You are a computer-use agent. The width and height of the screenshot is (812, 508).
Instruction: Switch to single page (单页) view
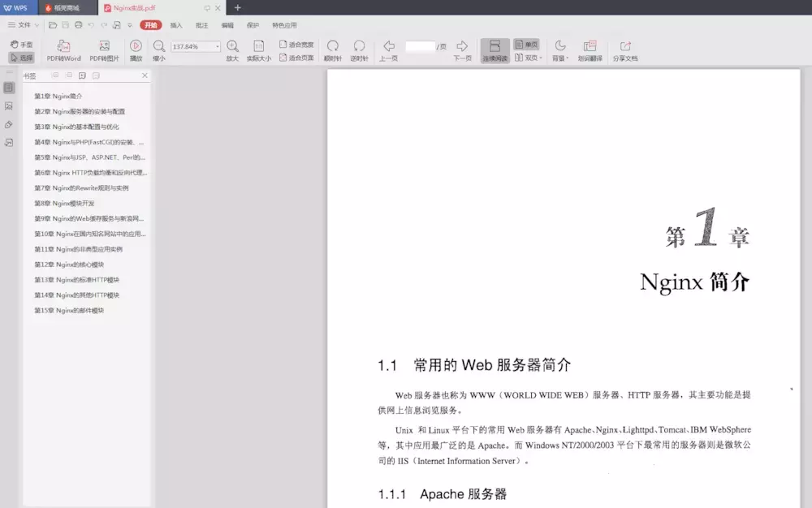click(x=526, y=45)
